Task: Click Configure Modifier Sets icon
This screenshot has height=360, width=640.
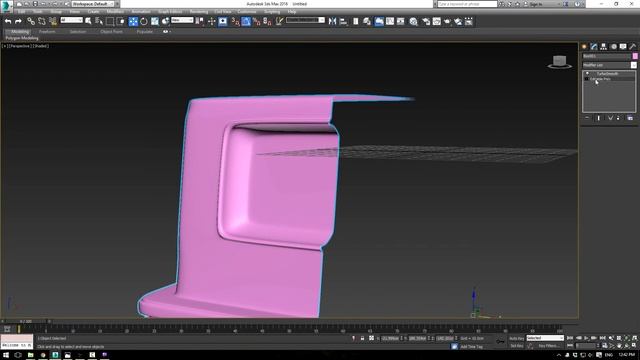Action: coord(630,118)
